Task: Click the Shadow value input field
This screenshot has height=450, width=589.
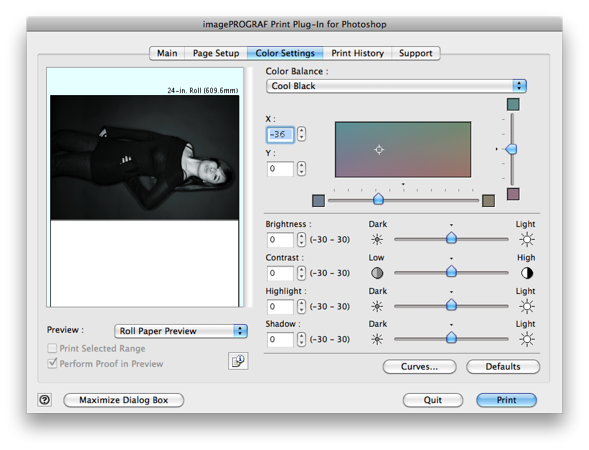Action: 280,340
